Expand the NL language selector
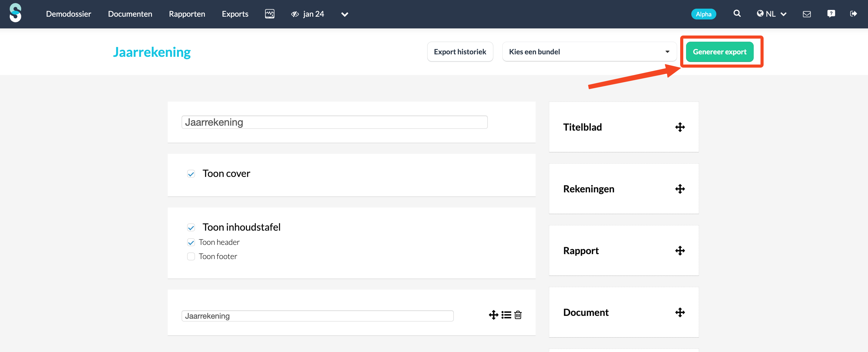868x352 pixels. pyautogui.click(x=771, y=14)
